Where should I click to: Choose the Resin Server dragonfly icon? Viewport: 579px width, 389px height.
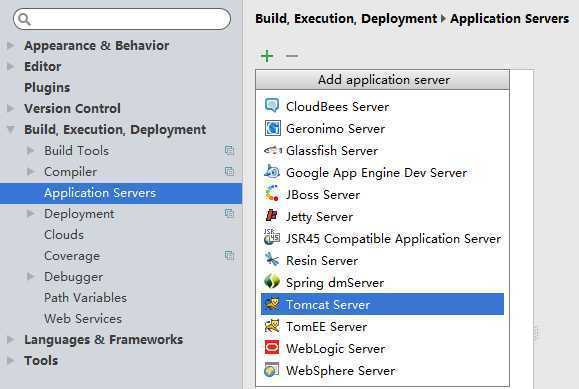(x=272, y=260)
